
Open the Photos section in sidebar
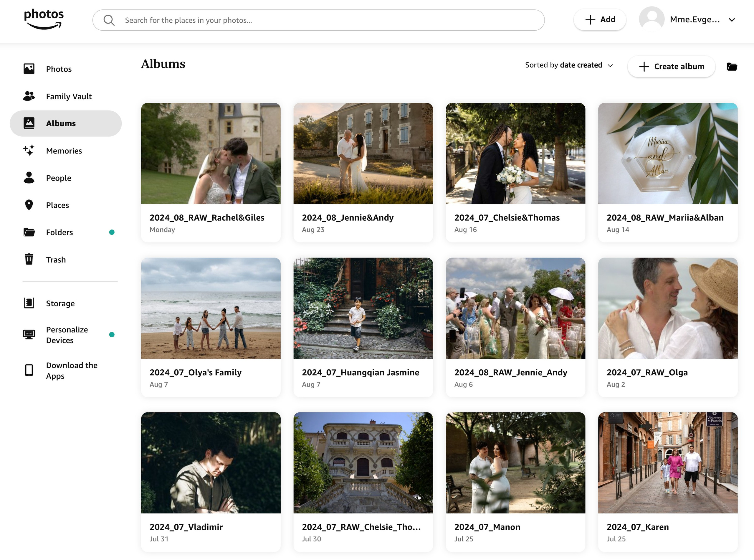pyautogui.click(x=59, y=69)
